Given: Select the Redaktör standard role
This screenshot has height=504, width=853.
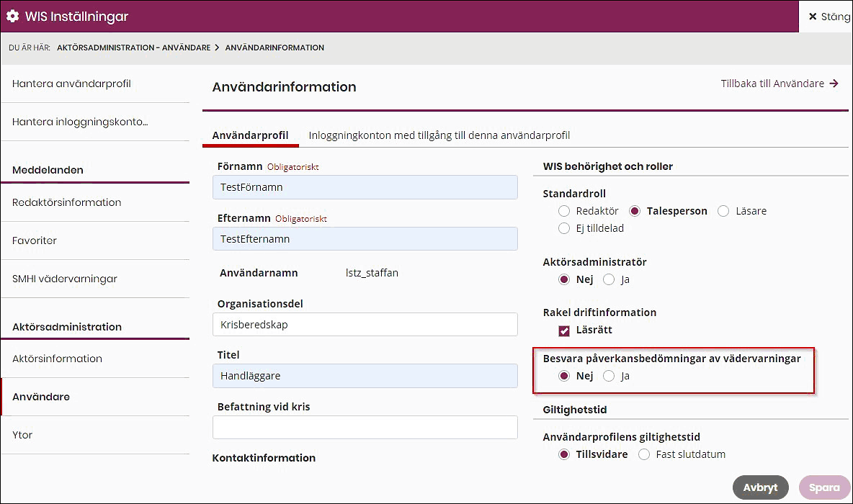Looking at the screenshot, I should point(564,211).
